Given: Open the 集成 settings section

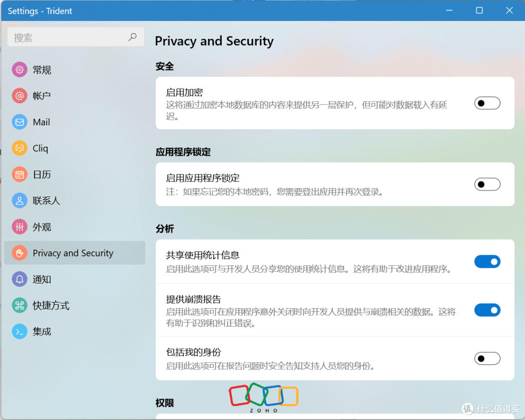Looking at the screenshot, I should pos(75,331).
